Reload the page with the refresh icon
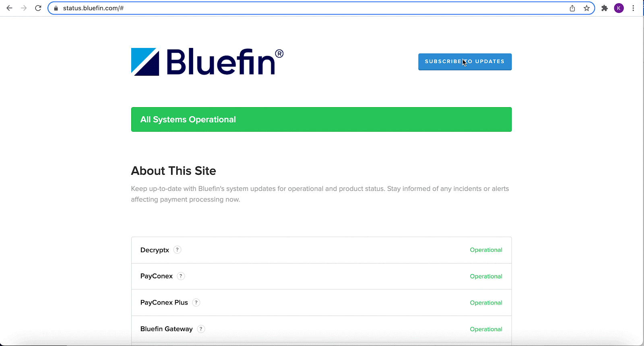Image resolution: width=644 pixels, height=346 pixels. pyautogui.click(x=38, y=8)
